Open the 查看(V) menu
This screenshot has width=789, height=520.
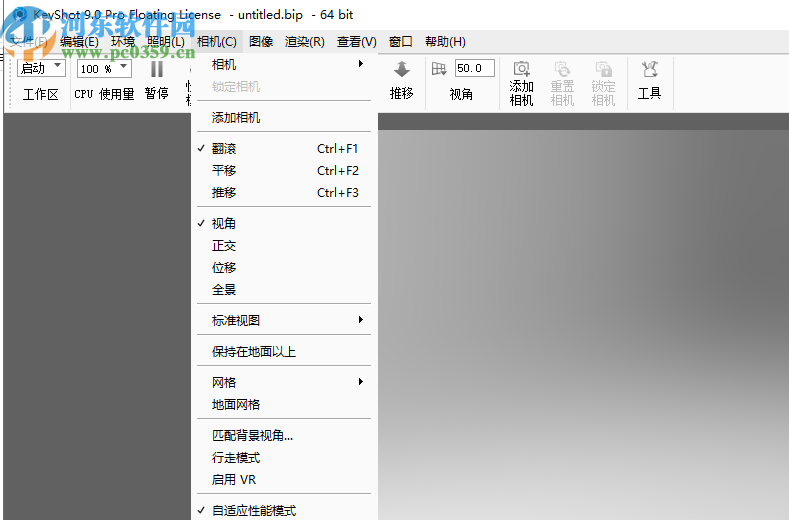(357, 42)
